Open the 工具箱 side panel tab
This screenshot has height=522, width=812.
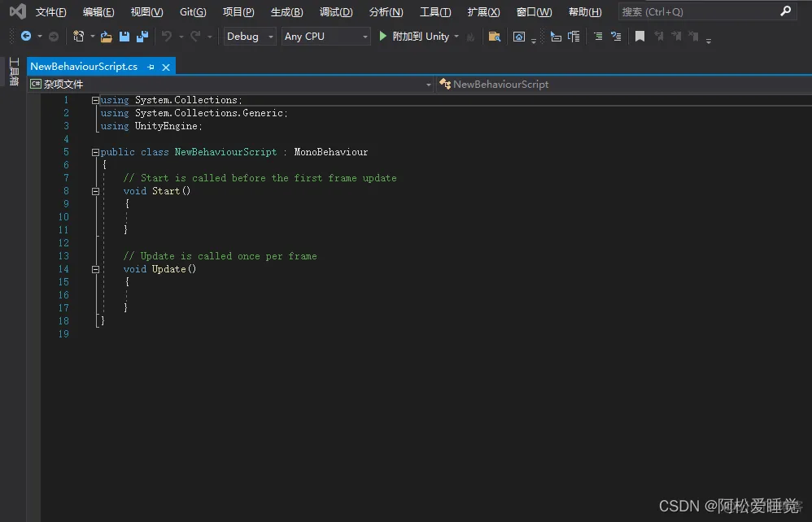[x=14, y=72]
